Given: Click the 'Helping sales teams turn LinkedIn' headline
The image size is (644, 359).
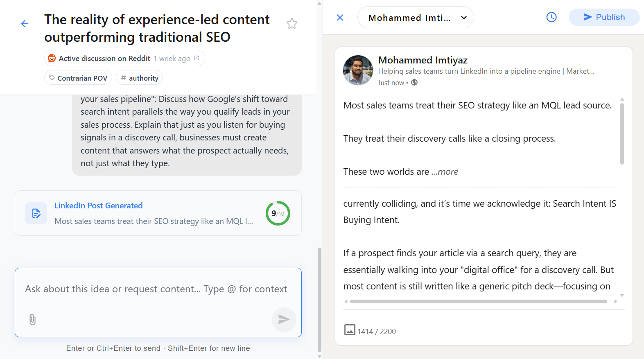Looking at the screenshot, I should click(x=486, y=71).
